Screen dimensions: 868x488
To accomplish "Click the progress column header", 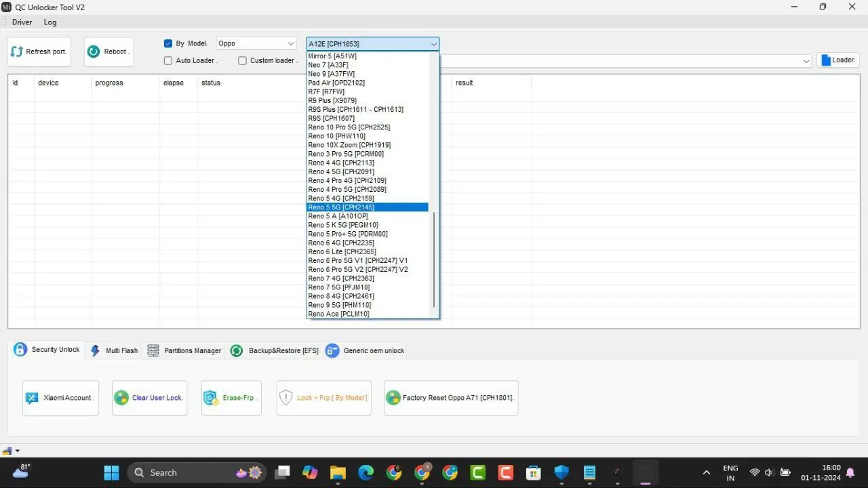I will (125, 83).
